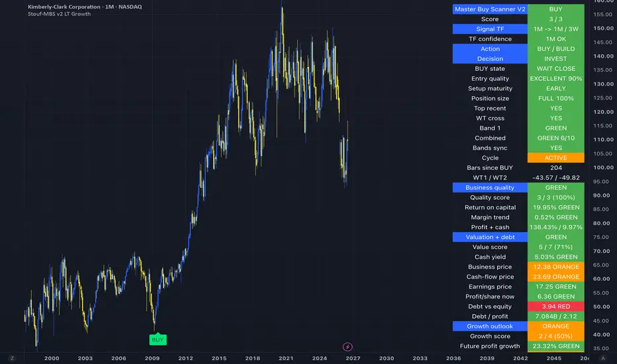
Task: Click the FULL 100% position size value
Action: 555,99
